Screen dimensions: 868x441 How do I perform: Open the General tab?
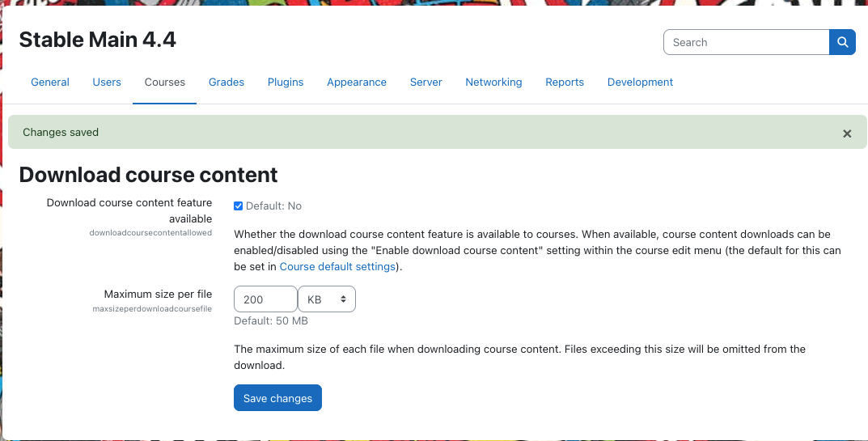[50, 82]
